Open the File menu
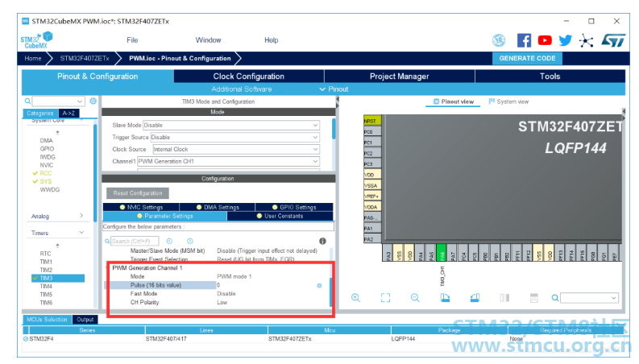The height and width of the screenshot is (364, 639). pos(132,40)
